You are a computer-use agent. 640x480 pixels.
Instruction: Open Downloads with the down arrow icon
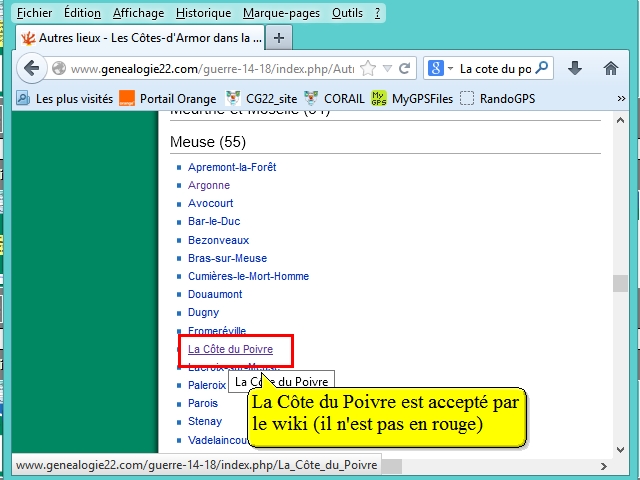(x=575, y=68)
